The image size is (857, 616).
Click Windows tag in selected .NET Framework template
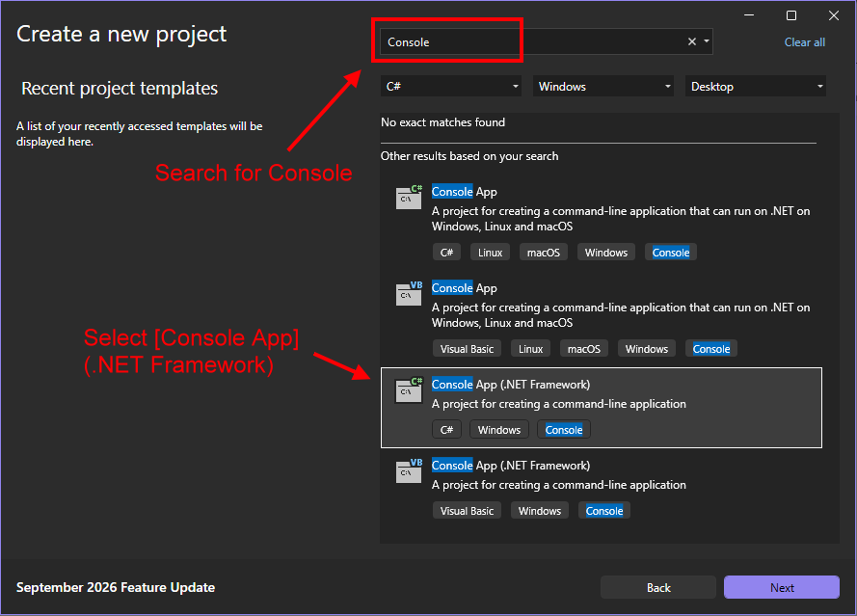point(499,430)
